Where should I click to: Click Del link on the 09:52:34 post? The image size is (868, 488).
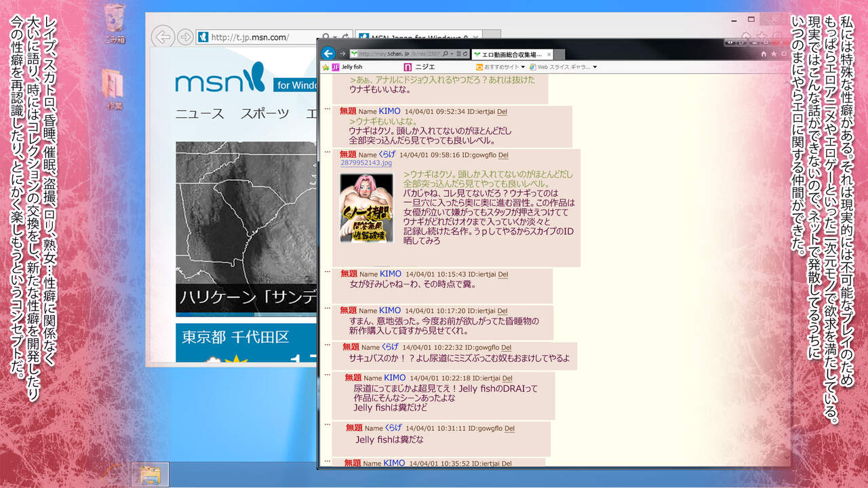coord(502,112)
